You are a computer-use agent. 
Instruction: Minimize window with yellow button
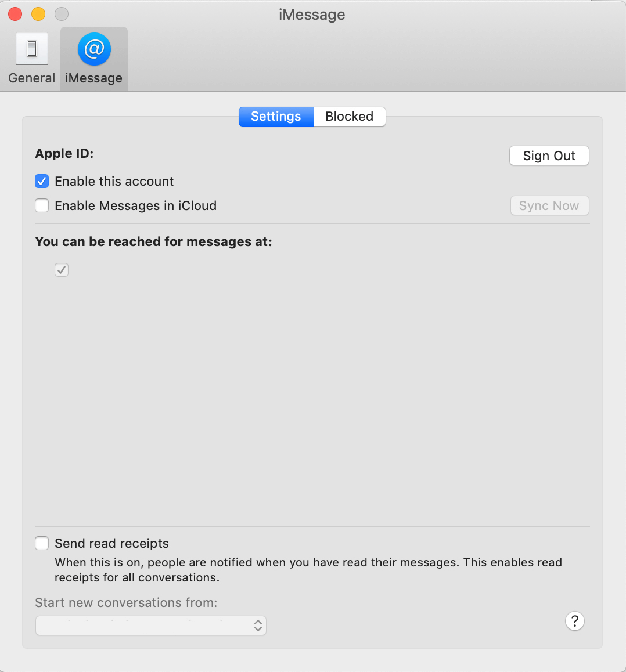tap(38, 14)
